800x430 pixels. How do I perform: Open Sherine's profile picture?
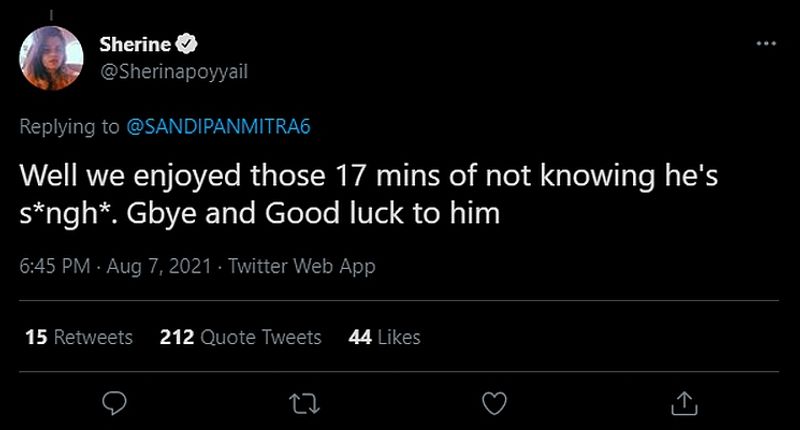[x=50, y=57]
